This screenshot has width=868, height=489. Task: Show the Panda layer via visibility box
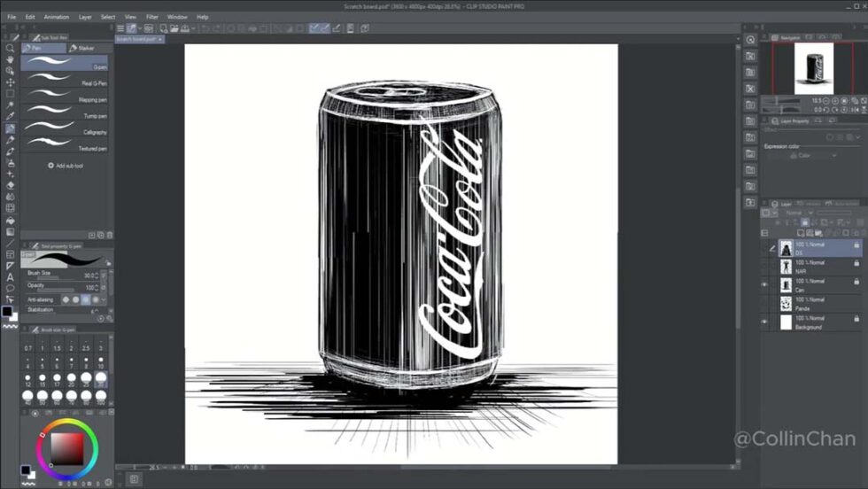point(764,304)
